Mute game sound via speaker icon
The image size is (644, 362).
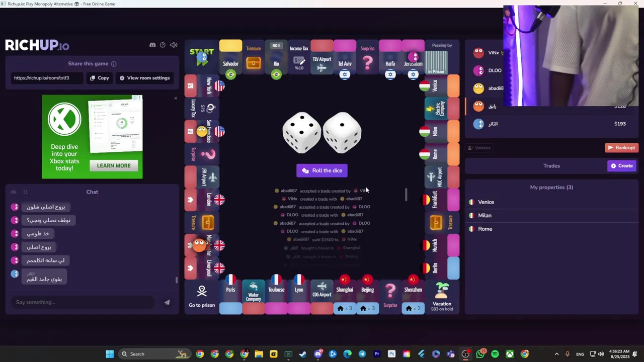click(x=174, y=45)
